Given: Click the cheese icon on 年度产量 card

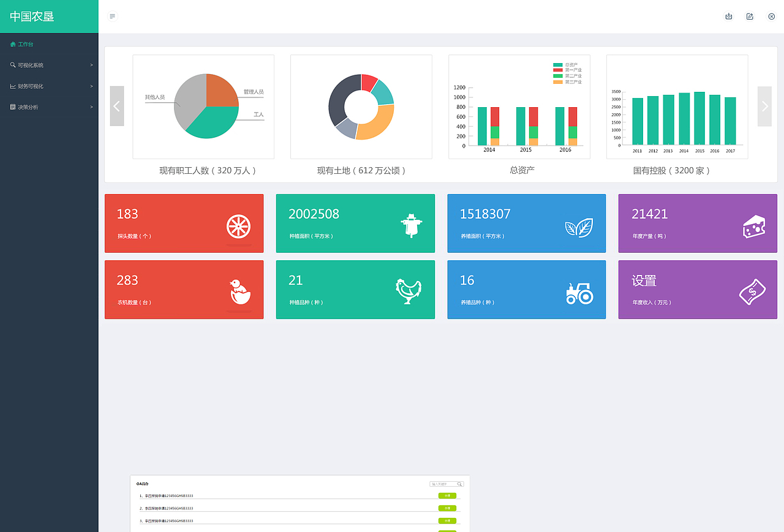Looking at the screenshot, I should tap(754, 227).
